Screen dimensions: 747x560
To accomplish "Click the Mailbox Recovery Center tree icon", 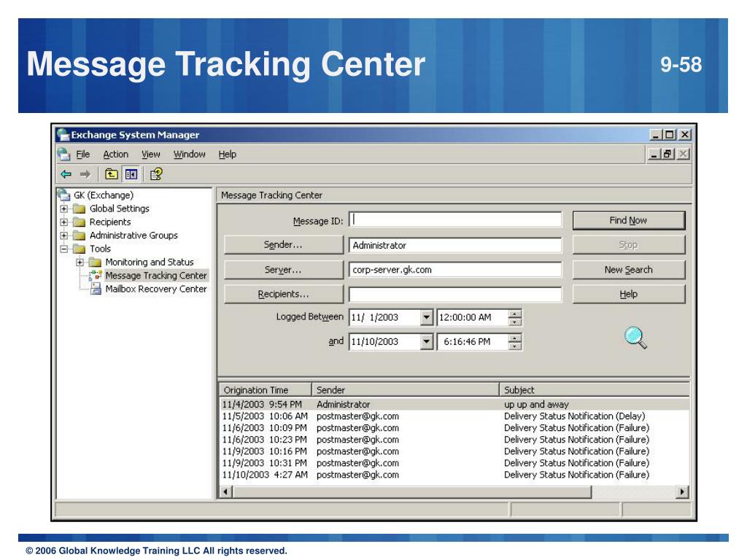I will coord(96,289).
